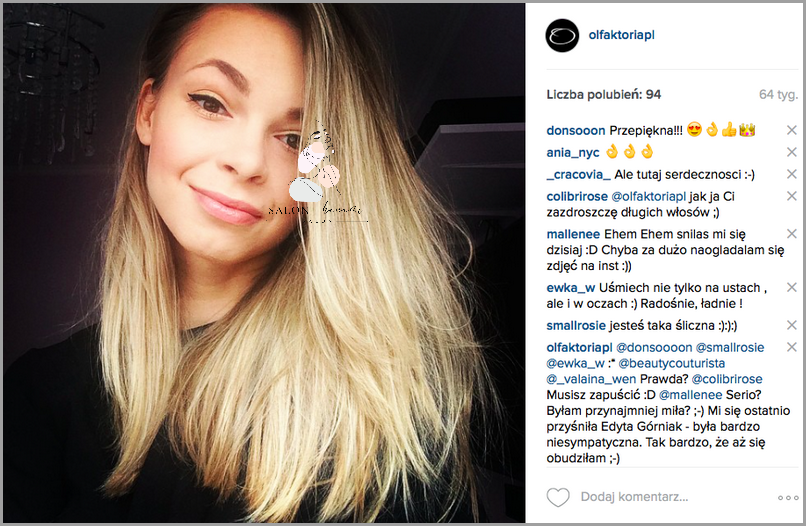Visit the mallenee commenter profile
The width and height of the screenshot is (806, 526).
coord(573,234)
